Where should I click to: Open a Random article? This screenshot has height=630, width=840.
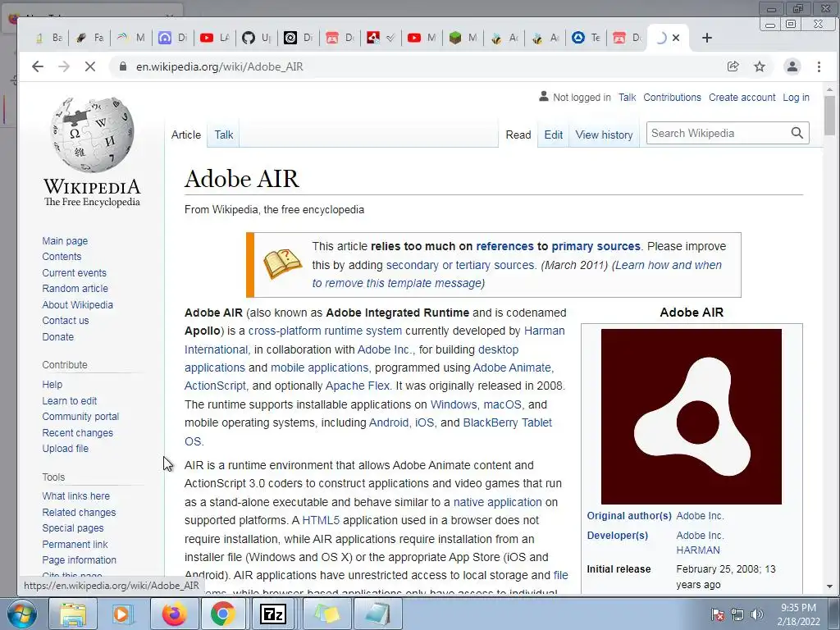pos(75,288)
